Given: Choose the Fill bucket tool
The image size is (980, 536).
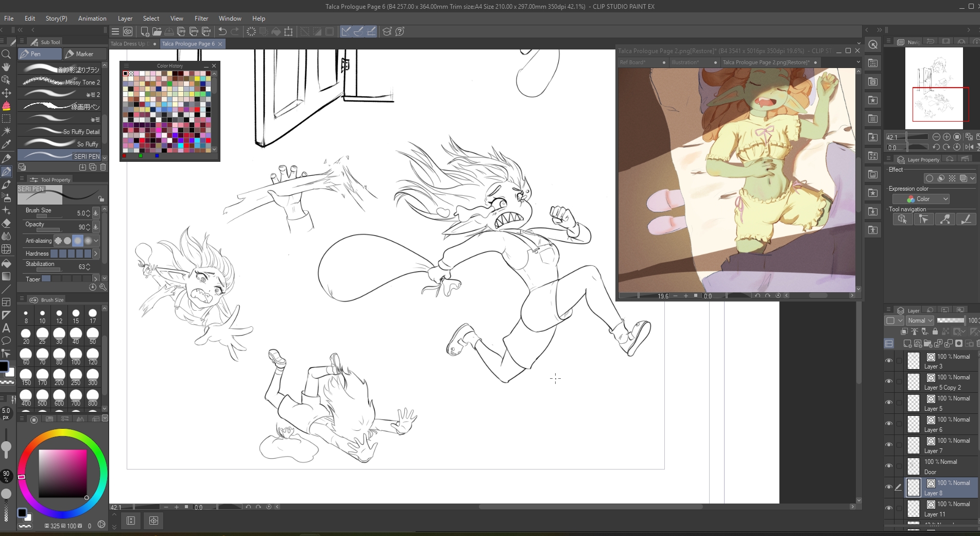Looking at the screenshot, I should pyautogui.click(x=6, y=263).
